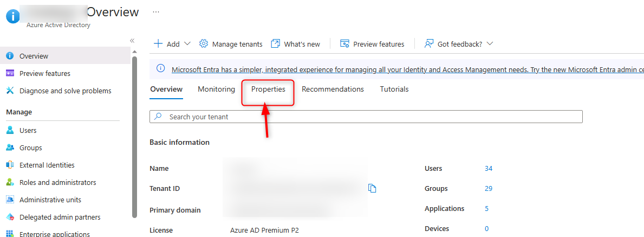The image size is (644, 237).
Task: Click the sidebar vertical scrollbar
Action: (x=134, y=136)
